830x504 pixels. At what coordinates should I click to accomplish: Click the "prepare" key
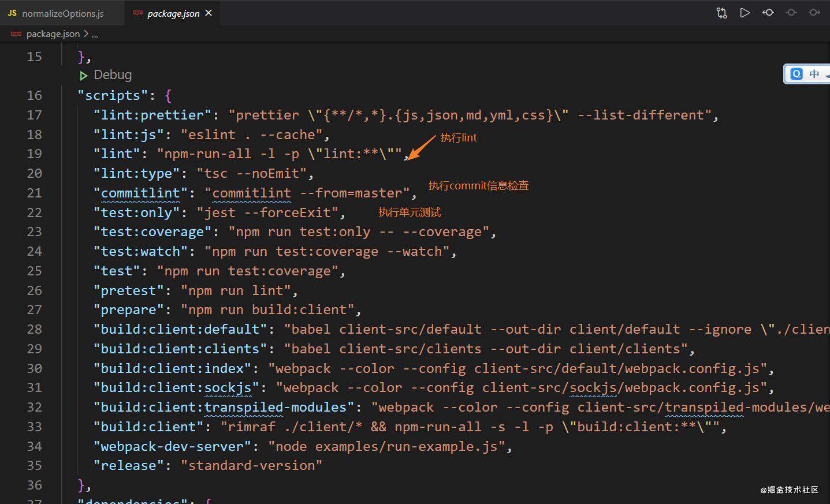[129, 310]
